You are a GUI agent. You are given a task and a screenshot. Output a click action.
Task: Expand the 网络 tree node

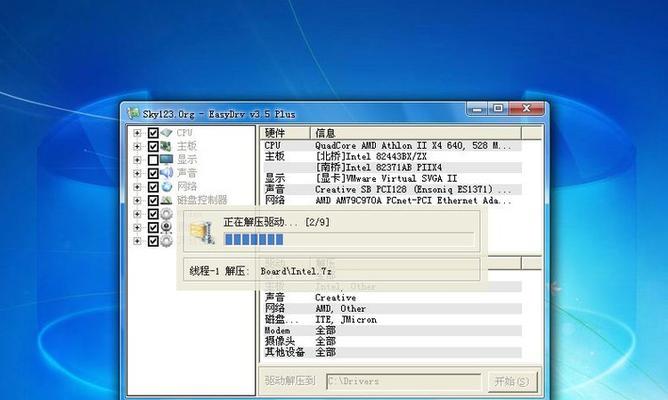137,187
